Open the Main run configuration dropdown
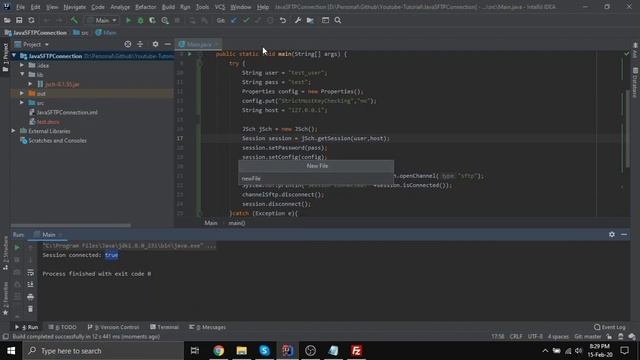 [x=102, y=20]
